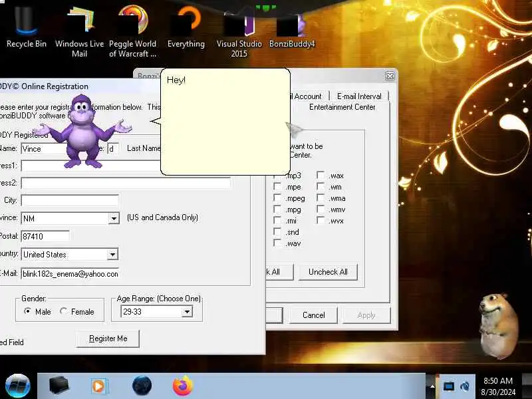Open the Windows Start orb
532x399 pixels.
point(18,386)
